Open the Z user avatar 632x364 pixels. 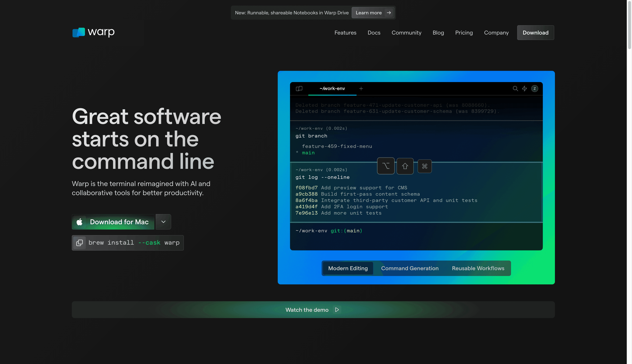[535, 89]
